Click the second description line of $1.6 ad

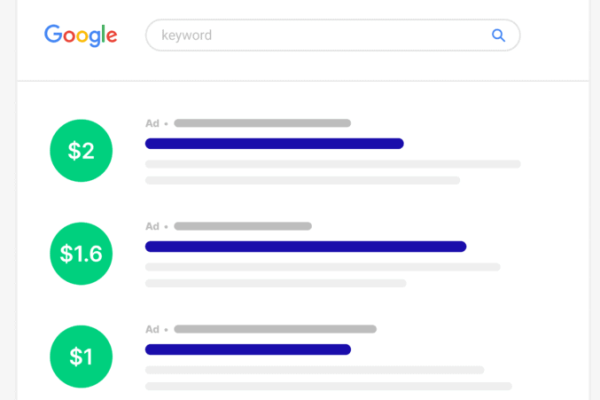[x=276, y=283]
